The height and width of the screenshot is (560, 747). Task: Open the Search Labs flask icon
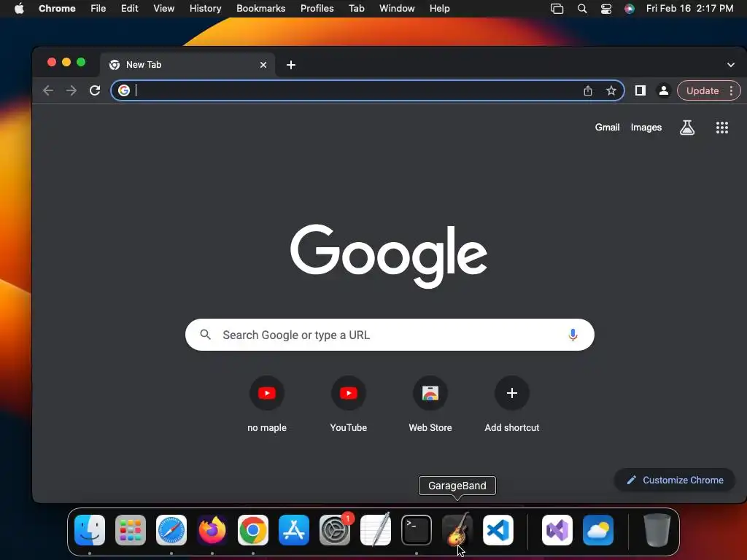[x=687, y=127]
